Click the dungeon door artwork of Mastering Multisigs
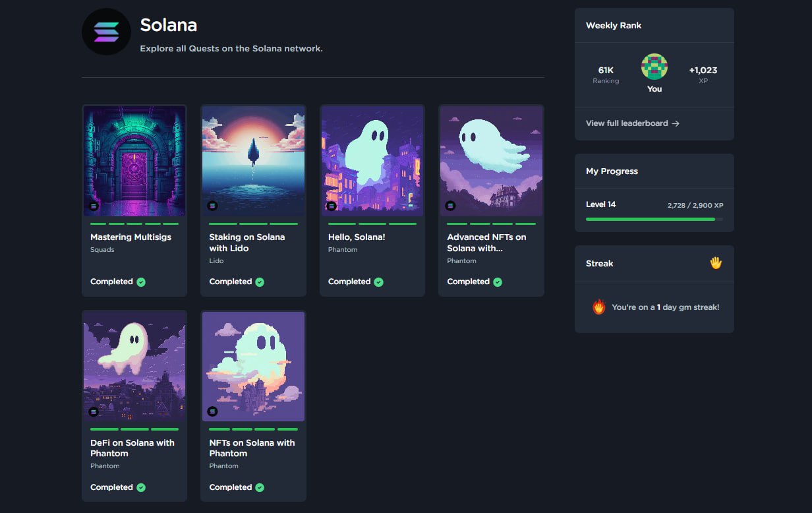 (x=134, y=162)
